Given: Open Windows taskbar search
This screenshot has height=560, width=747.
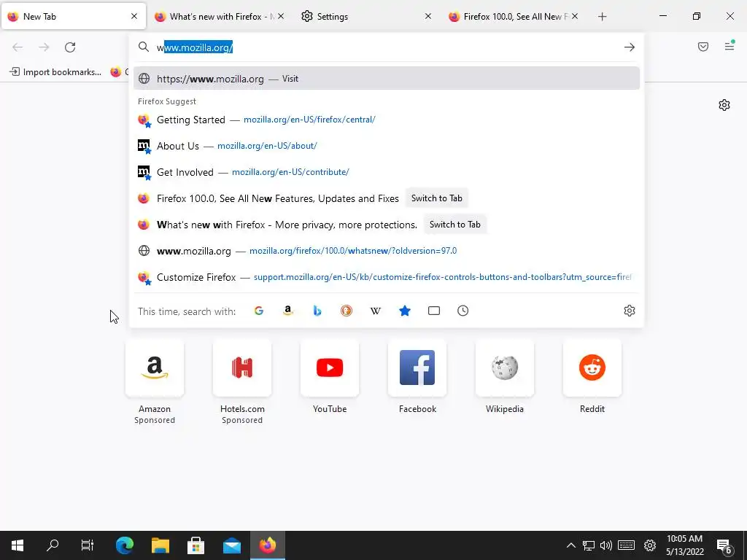Looking at the screenshot, I should pos(53,545).
